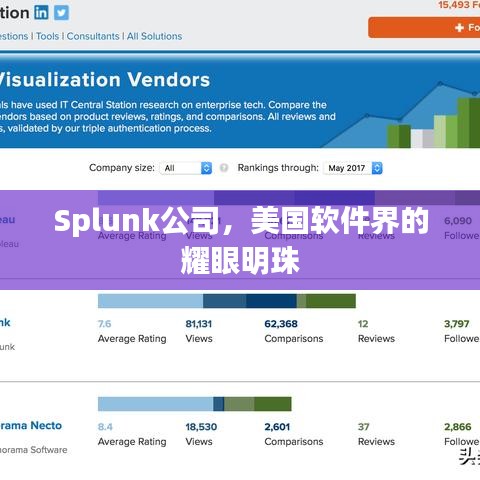480x480 pixels.
Task: Click the dark green segment of Splunk's ranking bar
Action: (x=331, y=301)
